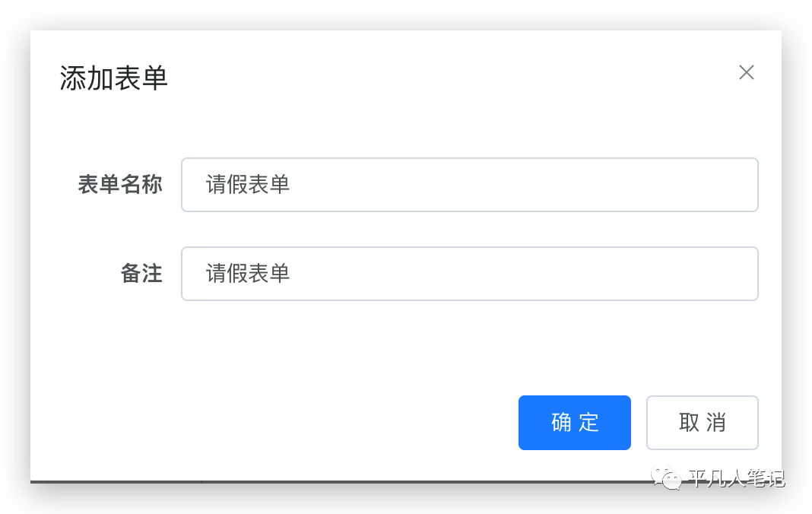
Task: Dismiss dialog via top-right cross icon
Action: pos(746,72)
